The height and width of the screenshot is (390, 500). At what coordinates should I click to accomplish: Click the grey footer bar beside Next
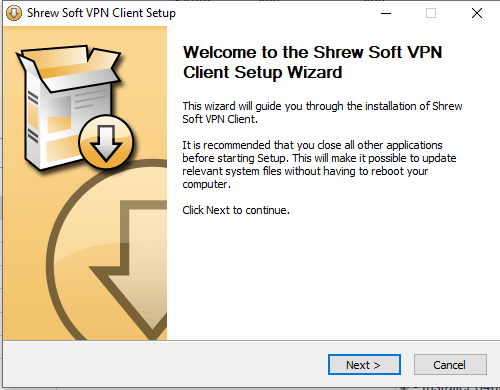click(167, 364)
